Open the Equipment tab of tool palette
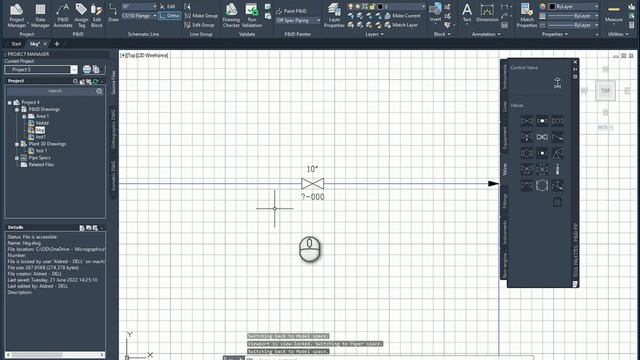The image size is (640, 360). tap(504, 138)
